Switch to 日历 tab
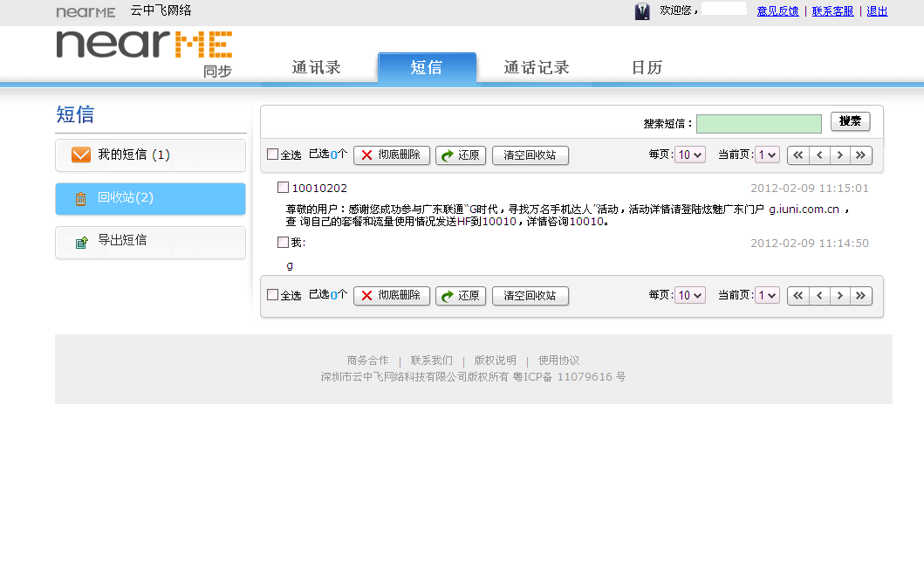 (x=647, y=68)
